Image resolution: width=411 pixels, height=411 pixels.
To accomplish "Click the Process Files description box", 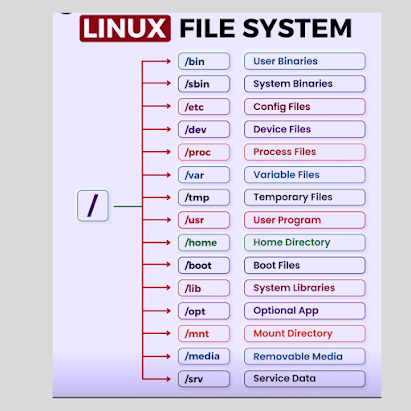I will 305,152.
